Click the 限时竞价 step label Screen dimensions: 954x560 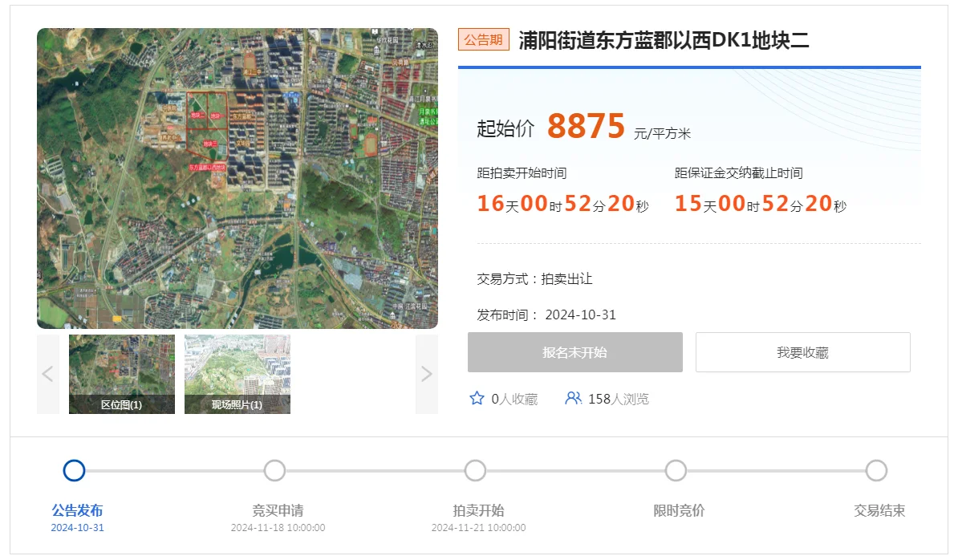coord(679,510)
